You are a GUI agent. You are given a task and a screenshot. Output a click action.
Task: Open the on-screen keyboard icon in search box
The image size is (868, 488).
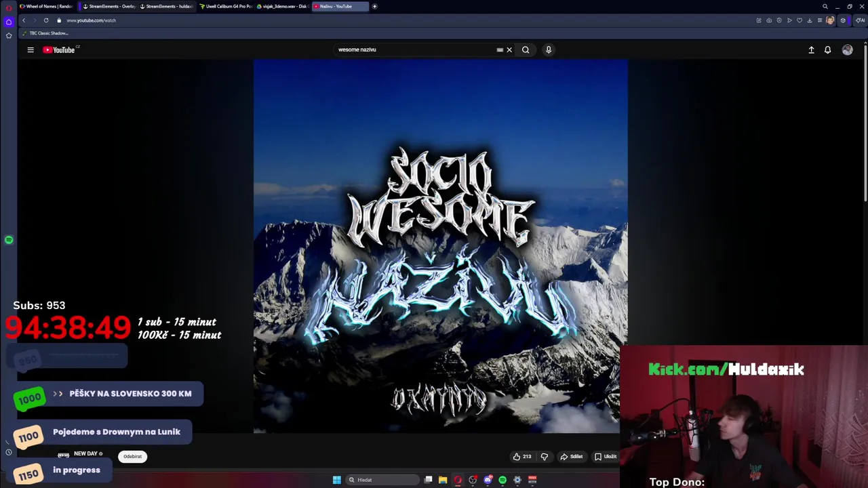(500, 49)
